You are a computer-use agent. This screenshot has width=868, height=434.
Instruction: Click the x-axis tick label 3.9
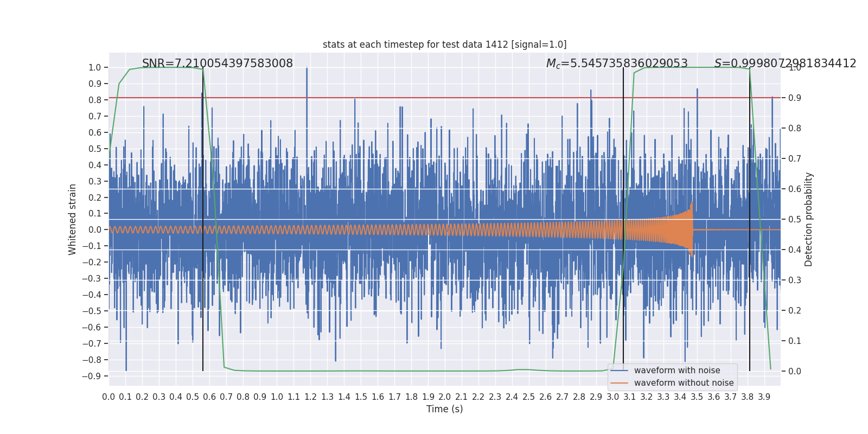tap(764, 397)
